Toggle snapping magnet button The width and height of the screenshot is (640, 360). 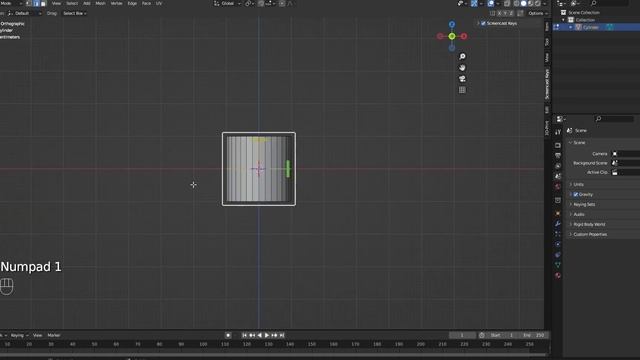pyautogui.click(x=261, y=3)
